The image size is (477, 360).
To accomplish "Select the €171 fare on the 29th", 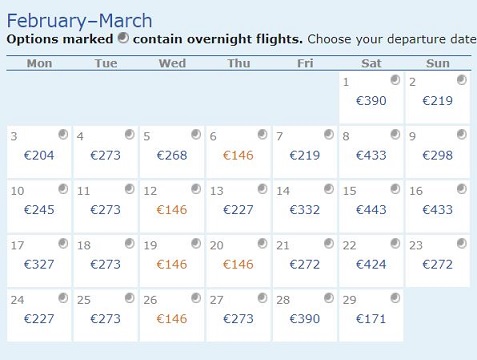I will pyautogui.click(x=371, y=319).
